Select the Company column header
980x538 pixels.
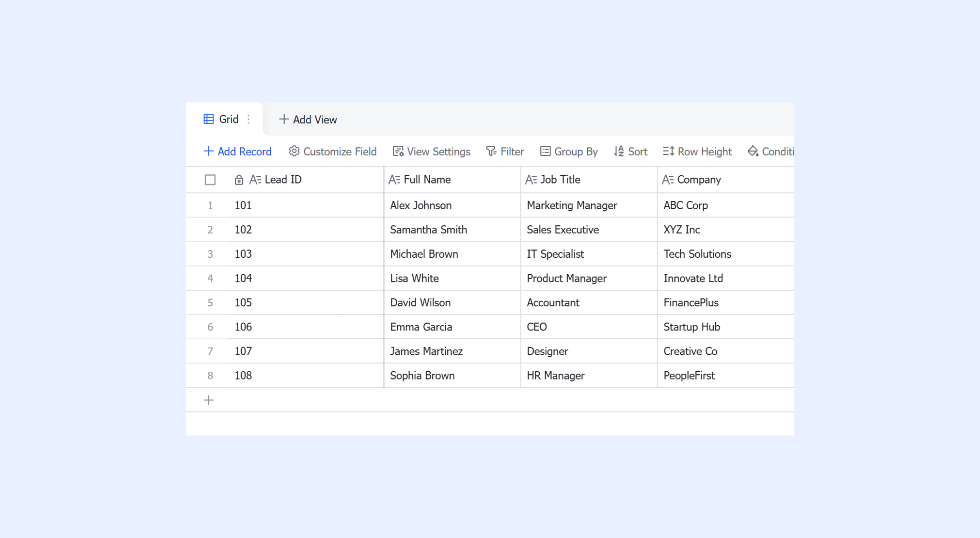point(726,180)
